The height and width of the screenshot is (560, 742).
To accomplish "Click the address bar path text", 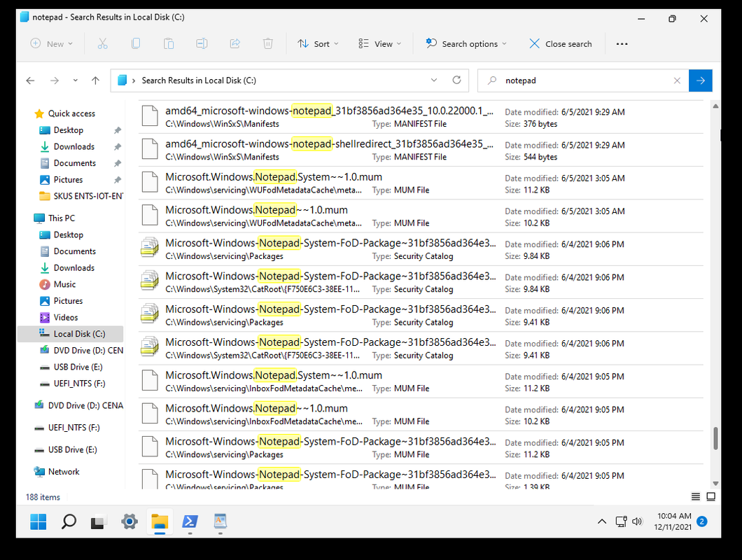I will click(199, 80).
